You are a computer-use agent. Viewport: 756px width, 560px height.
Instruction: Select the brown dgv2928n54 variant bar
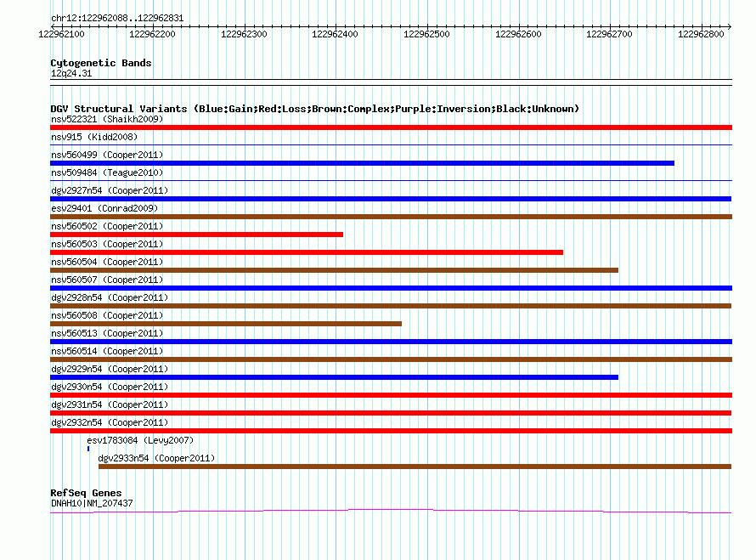pos(391,306)
